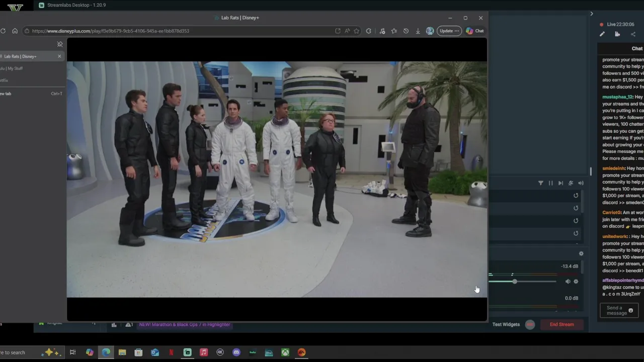Open the stream stats bar chart icon
The image size is (644, 362).
[x=114, y=325]
